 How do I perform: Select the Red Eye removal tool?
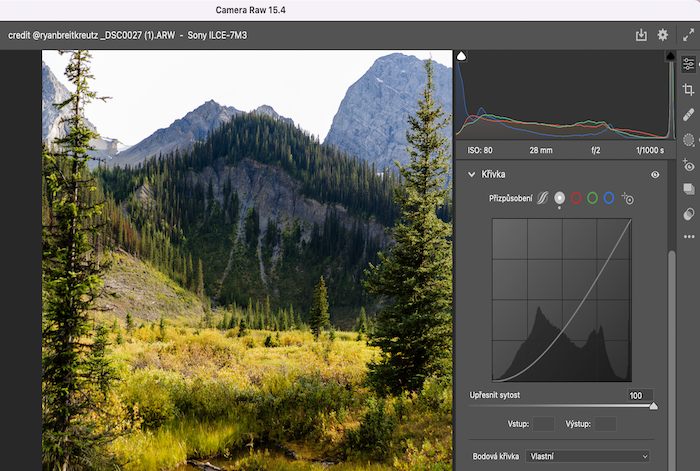pos(688,165)
